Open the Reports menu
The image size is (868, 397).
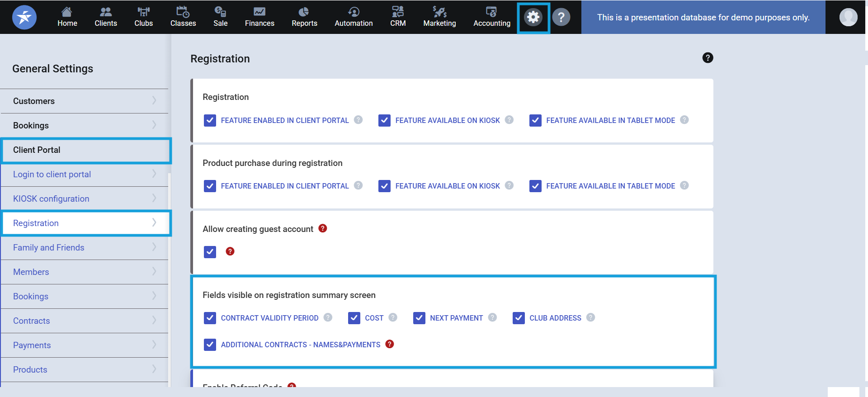point(304,17)
